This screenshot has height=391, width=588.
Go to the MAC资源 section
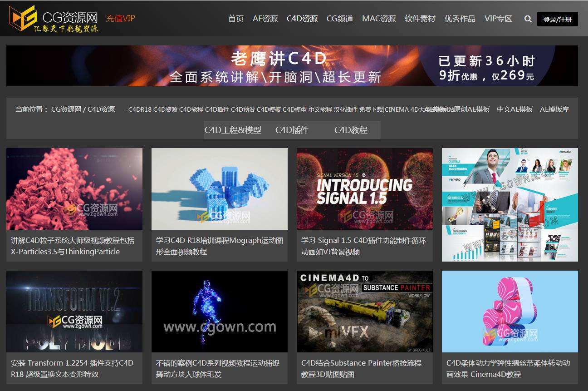[x=379, y=19]
